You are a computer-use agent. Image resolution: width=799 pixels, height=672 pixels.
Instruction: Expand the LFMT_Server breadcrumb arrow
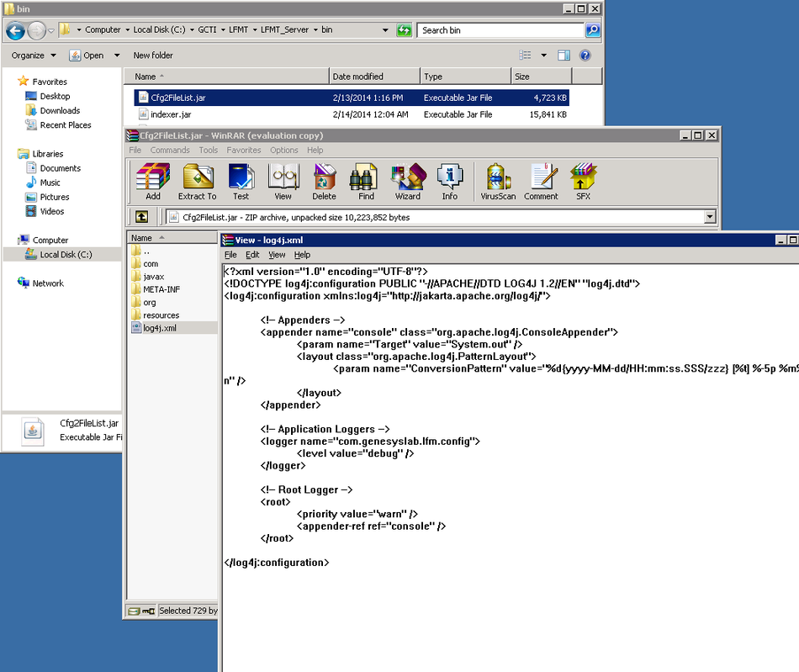[x=315, y=30]
